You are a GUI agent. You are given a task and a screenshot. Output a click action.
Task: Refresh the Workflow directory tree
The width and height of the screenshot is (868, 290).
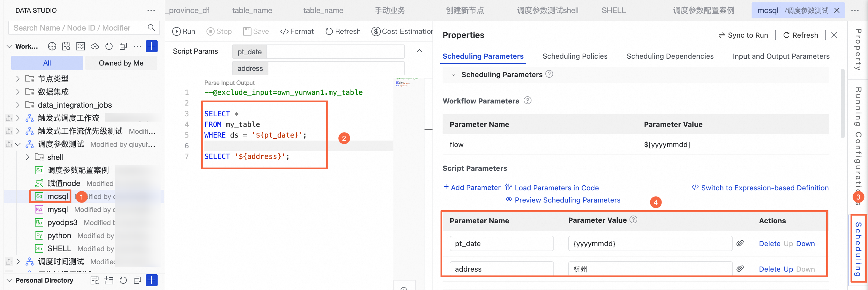[x=109, y=46]
